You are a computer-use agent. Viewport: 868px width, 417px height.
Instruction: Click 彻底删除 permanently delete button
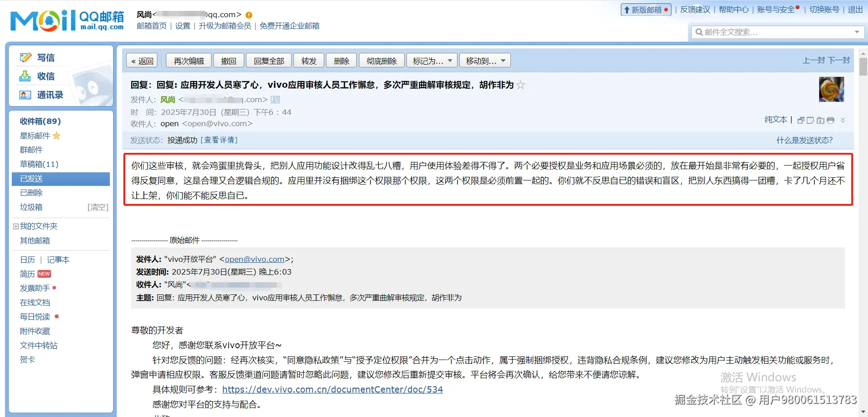(x=382, y=61)
